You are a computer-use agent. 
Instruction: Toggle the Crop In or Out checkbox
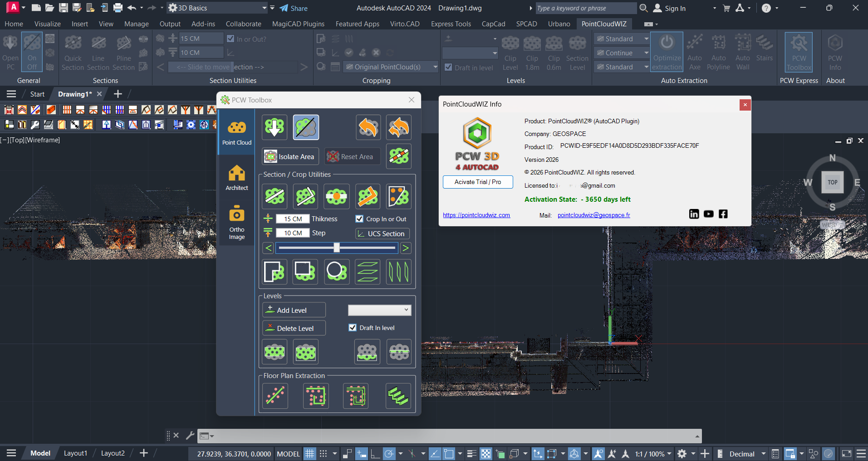[x=359, y=219]
